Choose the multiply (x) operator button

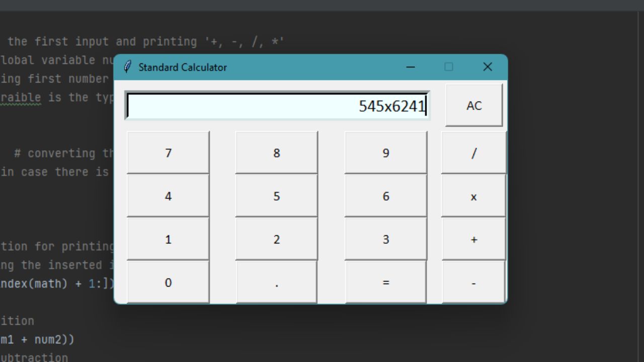coord(474,196)
